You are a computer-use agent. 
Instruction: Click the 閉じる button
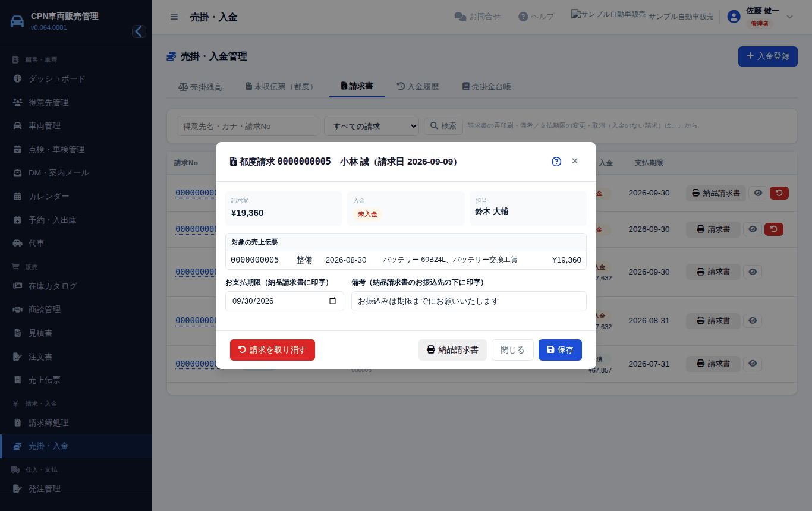512,350
